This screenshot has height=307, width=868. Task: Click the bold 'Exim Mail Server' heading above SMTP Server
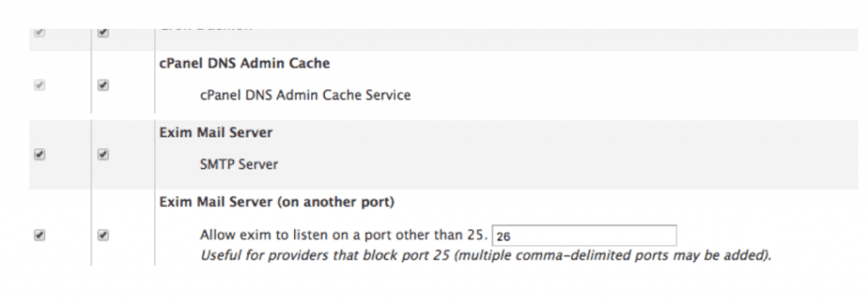(x=216, y=133)
